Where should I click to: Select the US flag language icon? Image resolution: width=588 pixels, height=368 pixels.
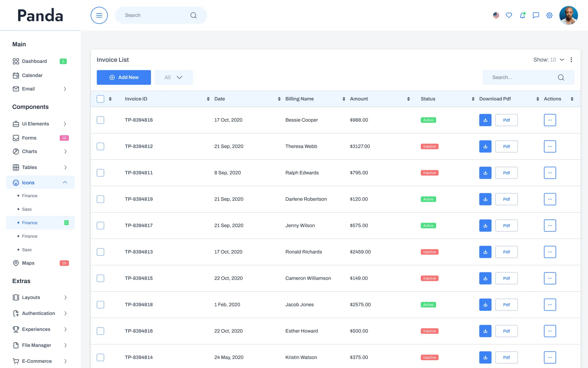tap(496, 15)
